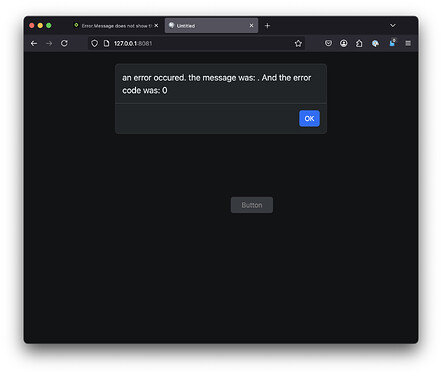The width and height of the screenshot is (441, 375).
Task: Click the gray Button on the page
Action: point(252,205)
